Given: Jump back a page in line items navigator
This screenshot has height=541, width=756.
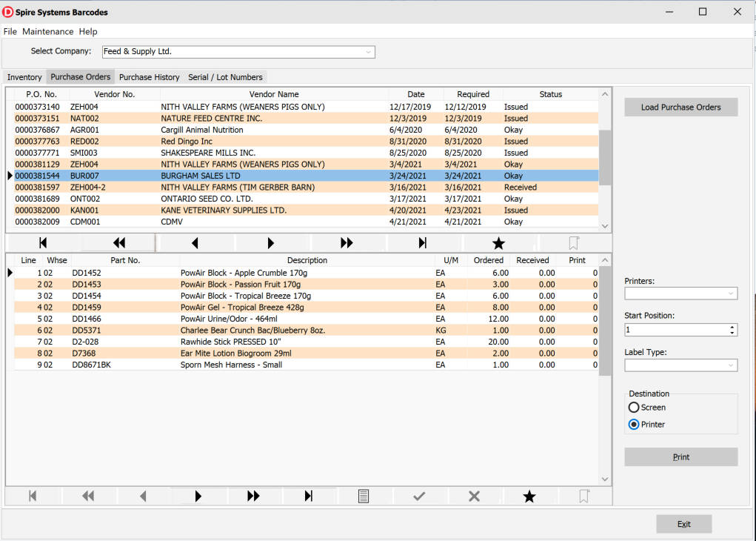Looking at the screenshot, I should point(88,496).
